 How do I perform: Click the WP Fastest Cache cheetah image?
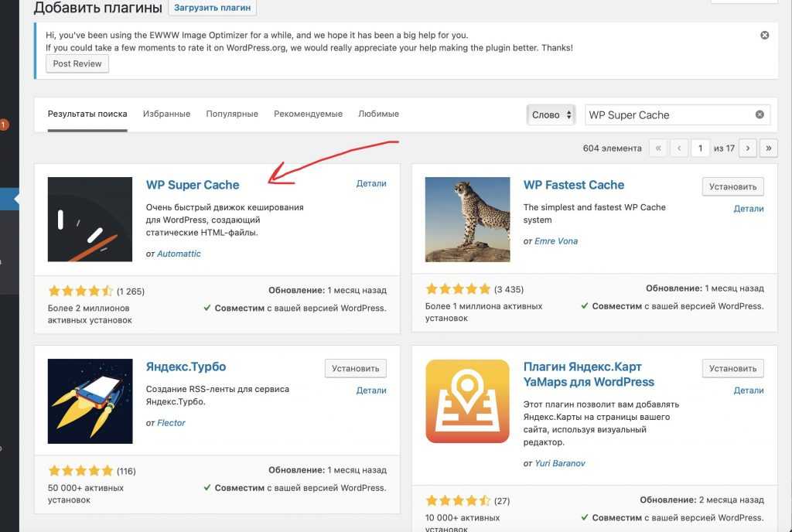click(x=467, y=220)
